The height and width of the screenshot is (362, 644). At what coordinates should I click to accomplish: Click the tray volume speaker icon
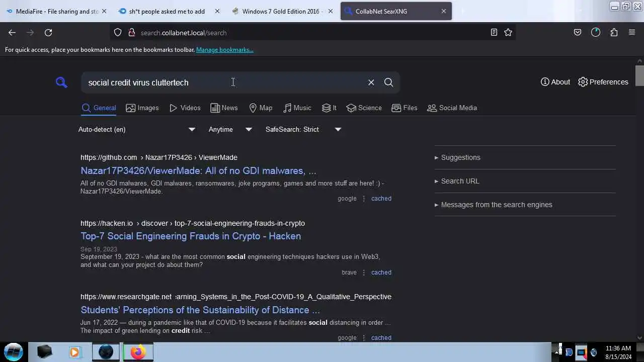click(x=594, y=352)
